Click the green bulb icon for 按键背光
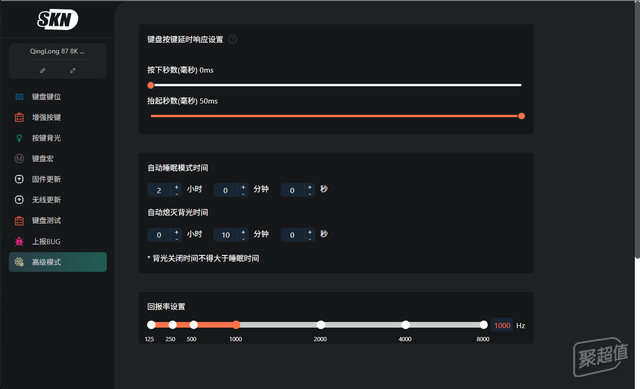The image size is (640, 389). (x=19, y=138)
